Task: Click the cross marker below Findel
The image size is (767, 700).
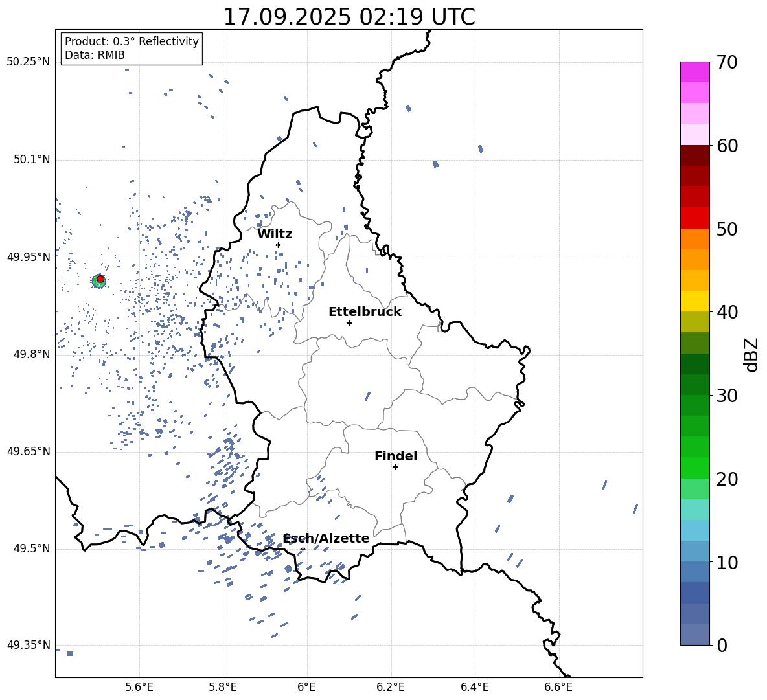Action: [395, 468]
